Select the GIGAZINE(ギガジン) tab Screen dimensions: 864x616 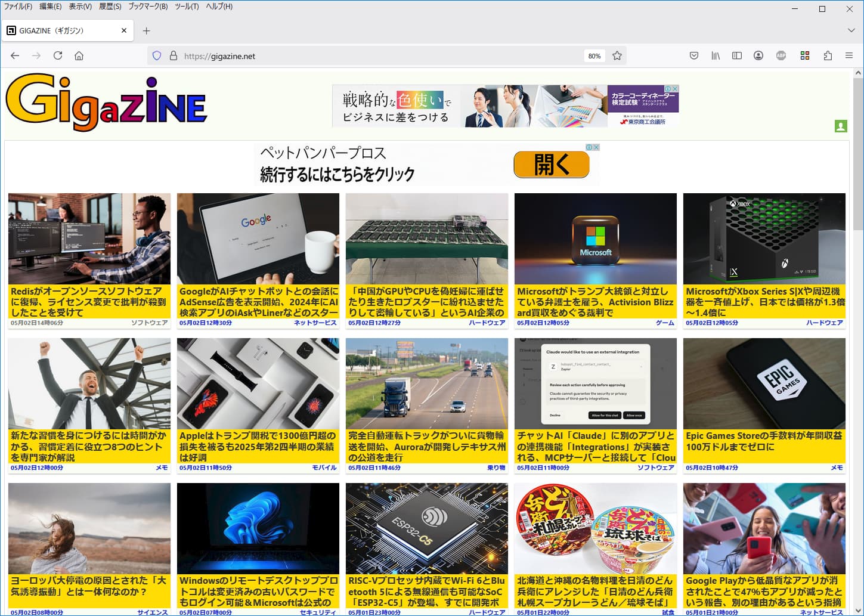(x=67, y=30)
